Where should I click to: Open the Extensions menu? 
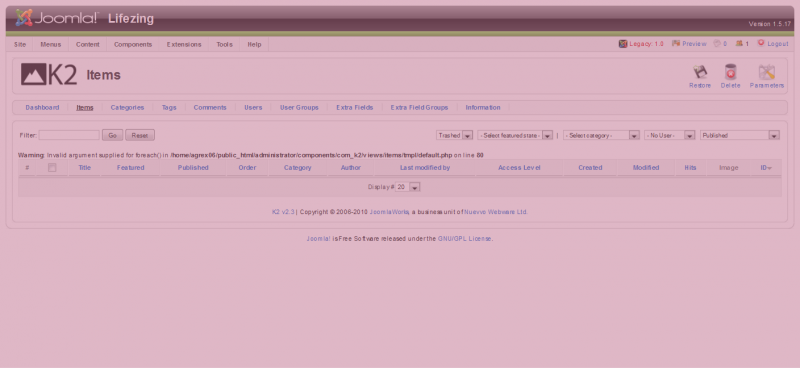(x=184, y=44)
